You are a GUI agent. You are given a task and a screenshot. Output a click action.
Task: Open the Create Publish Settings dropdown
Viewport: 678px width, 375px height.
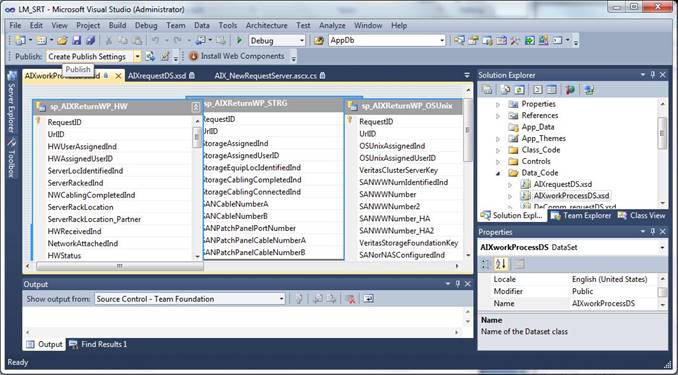click(137, 56)
